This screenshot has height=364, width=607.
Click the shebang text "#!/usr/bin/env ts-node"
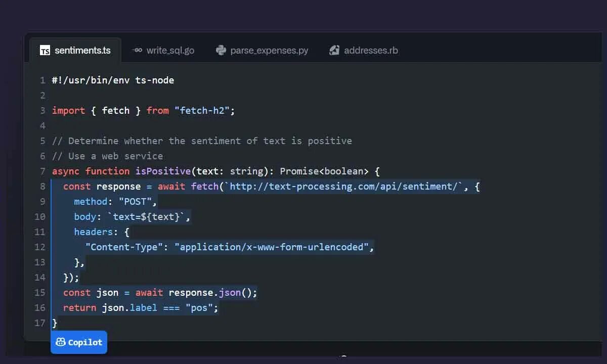coord(113,80)
